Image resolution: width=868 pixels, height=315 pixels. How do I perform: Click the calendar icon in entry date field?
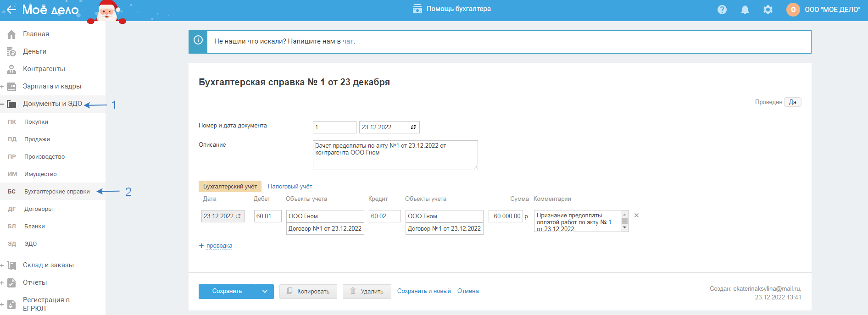click(239, 216)
